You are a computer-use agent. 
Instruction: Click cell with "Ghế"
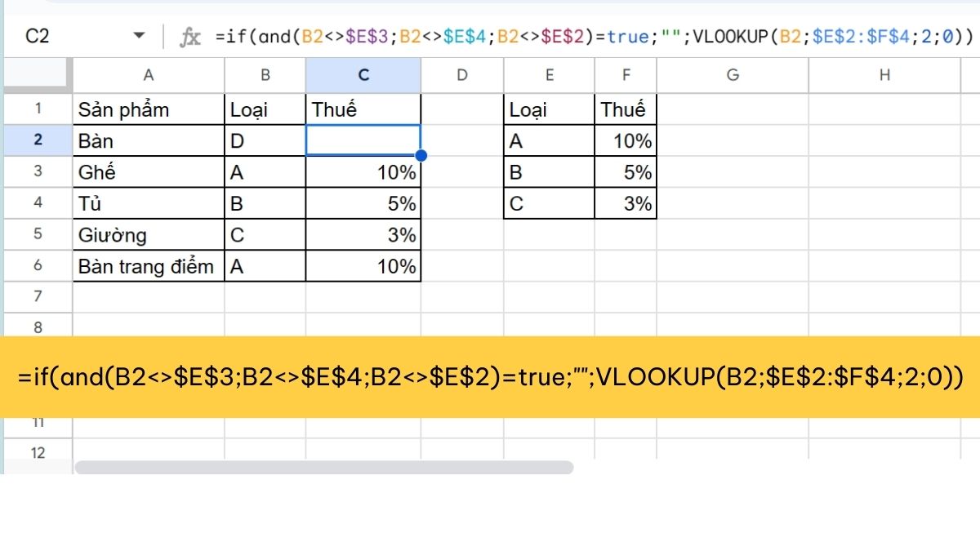[149, 172]
